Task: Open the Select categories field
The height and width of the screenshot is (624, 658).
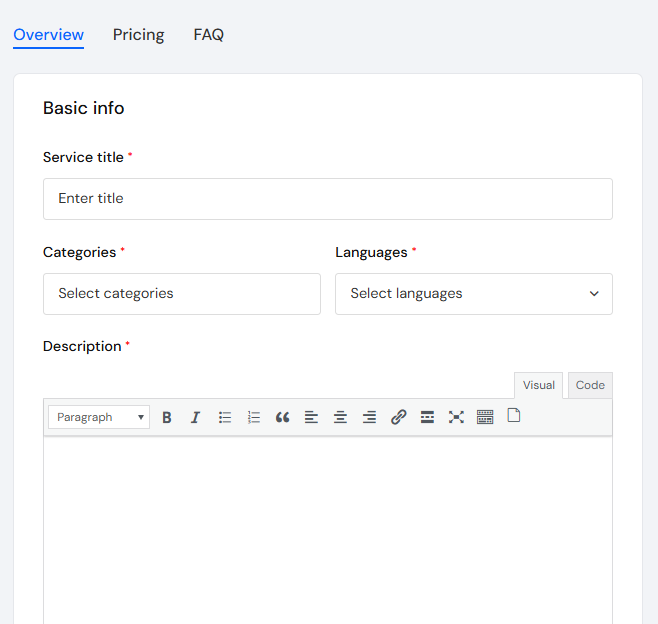Action: (x=181, y=294)
